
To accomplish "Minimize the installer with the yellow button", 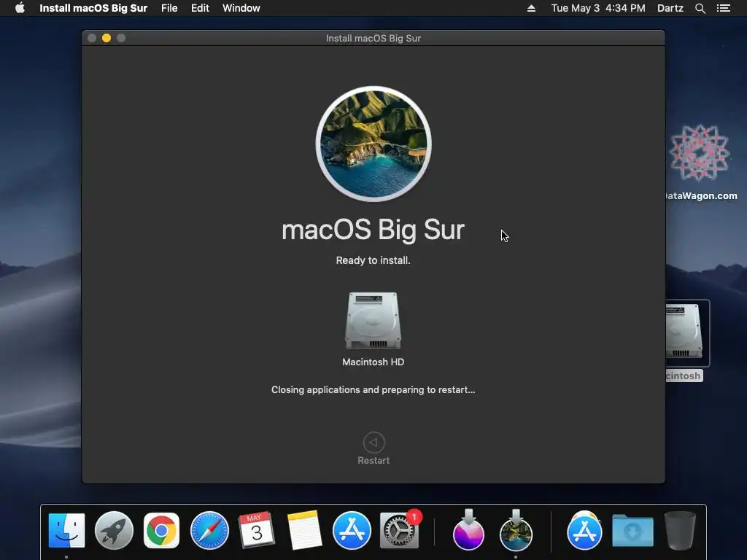I will [x=107, y=38].
